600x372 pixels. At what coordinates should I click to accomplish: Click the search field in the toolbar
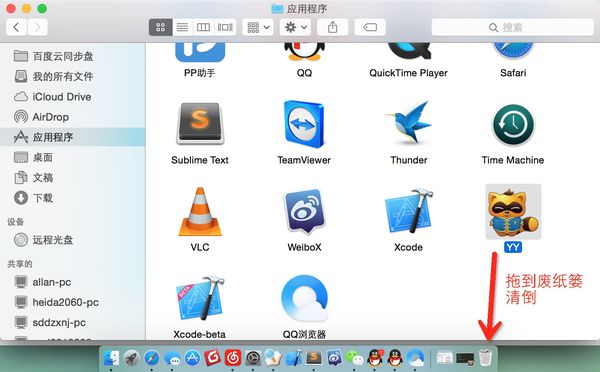point(512,27)
